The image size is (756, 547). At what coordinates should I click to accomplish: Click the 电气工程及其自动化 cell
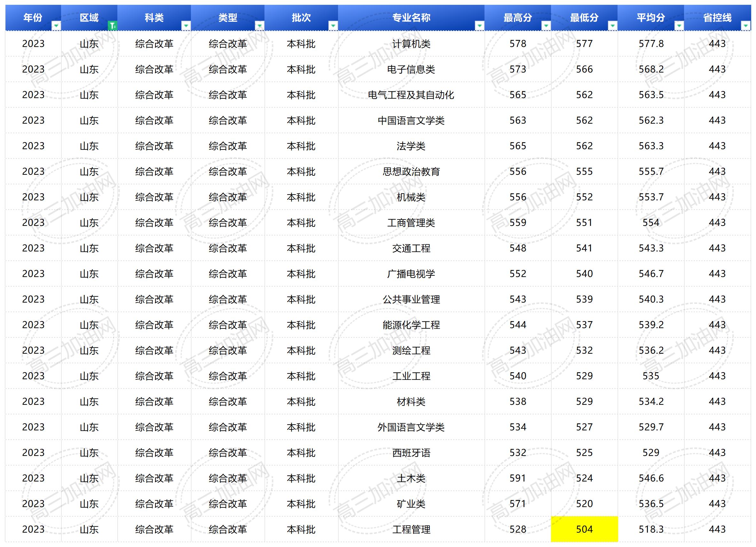411,95
